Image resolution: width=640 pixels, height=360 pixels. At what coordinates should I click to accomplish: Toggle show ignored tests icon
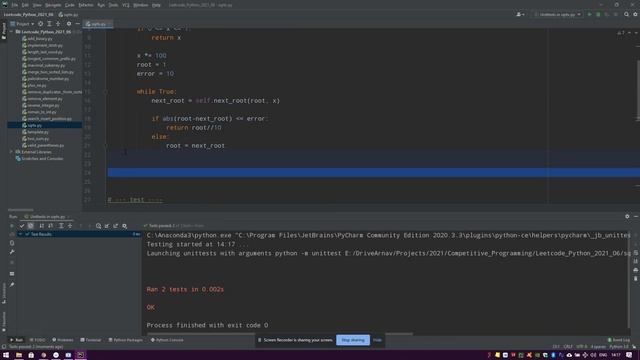point(31,226)
